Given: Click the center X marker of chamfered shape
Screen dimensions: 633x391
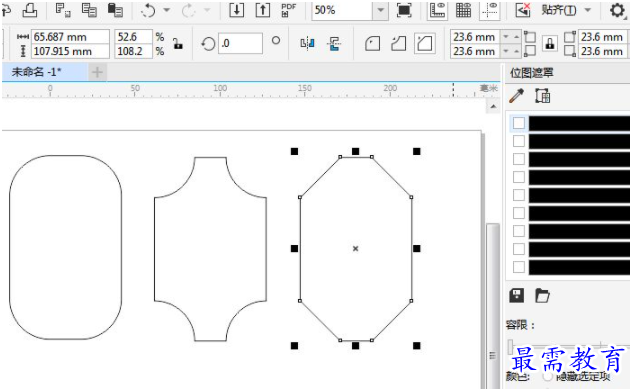Looking at the screenshot, I should point(356,249).
